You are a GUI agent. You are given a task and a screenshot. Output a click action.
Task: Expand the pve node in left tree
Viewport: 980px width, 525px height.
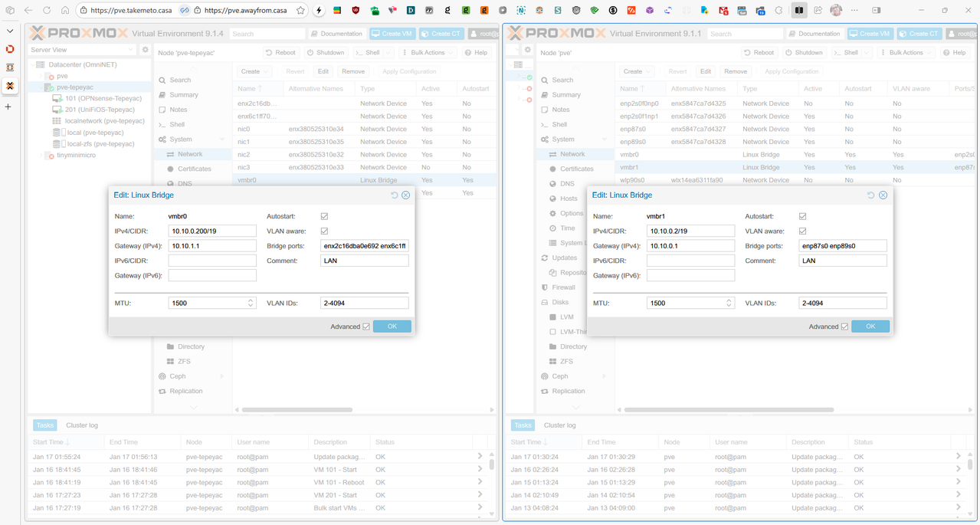(41, 77)
